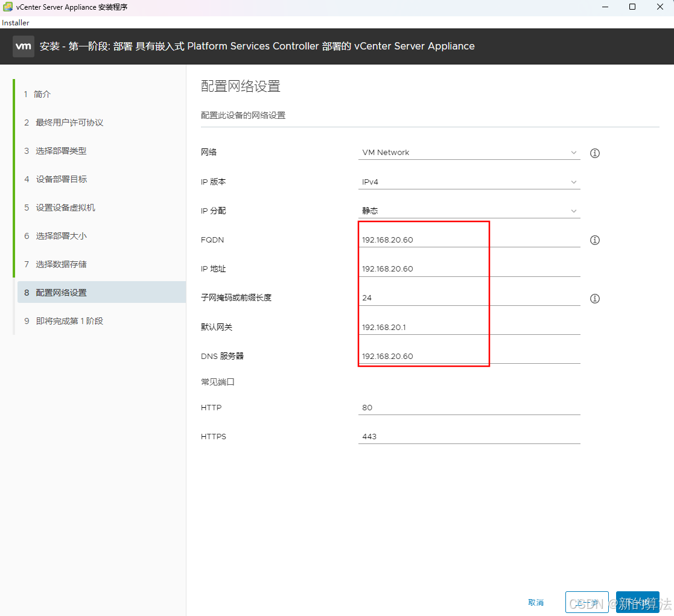
Task: Open the Installer menu
Action: point(16,23)
